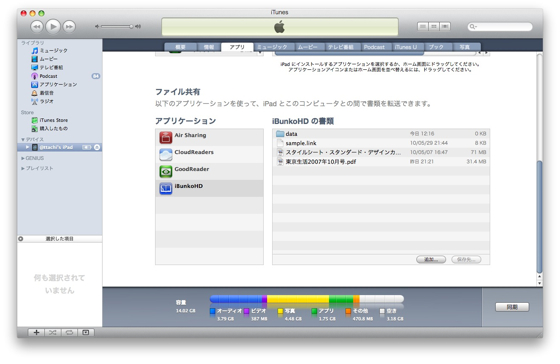
Task: Toggle the repeat button at bottom
Action: [x=69, y=333]
